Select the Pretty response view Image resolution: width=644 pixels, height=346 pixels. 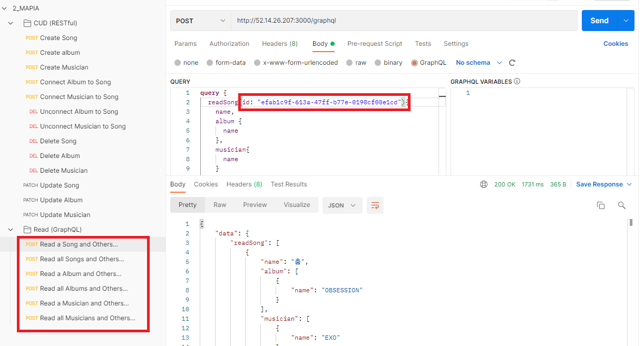pyautogui.click(x=188, y=205)
